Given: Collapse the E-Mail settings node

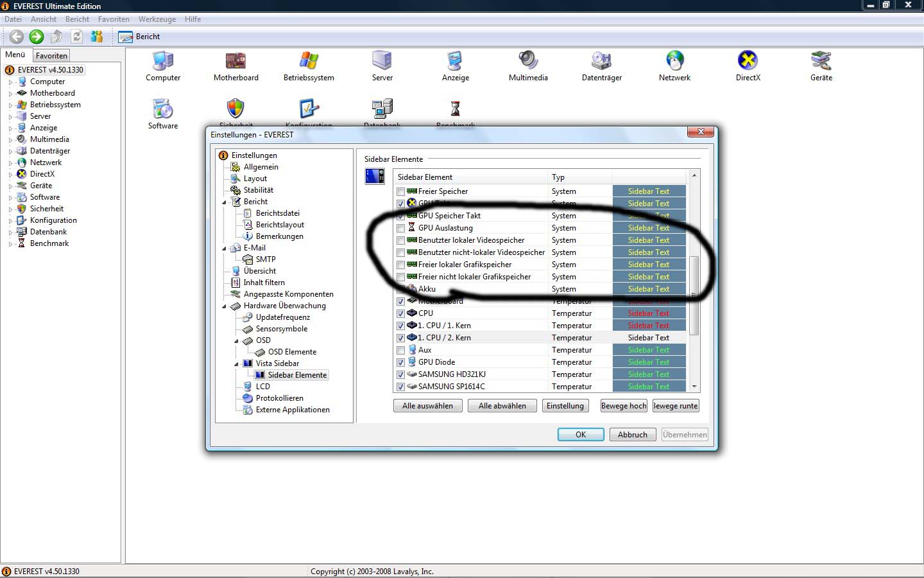Looking at the screenshot, I should [225, 248].
